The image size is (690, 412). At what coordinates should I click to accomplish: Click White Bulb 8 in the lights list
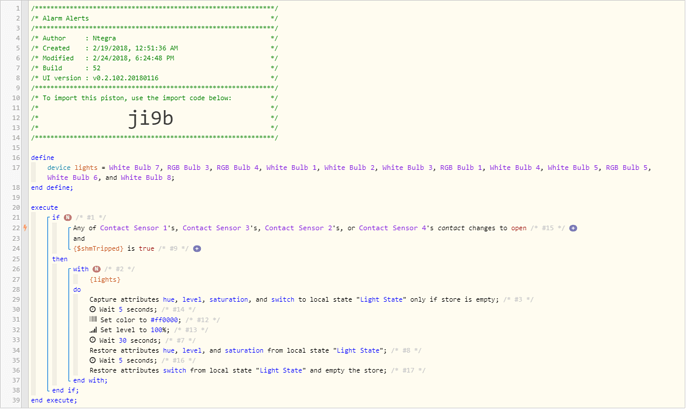pyautogui.click(x=146, y=178)
